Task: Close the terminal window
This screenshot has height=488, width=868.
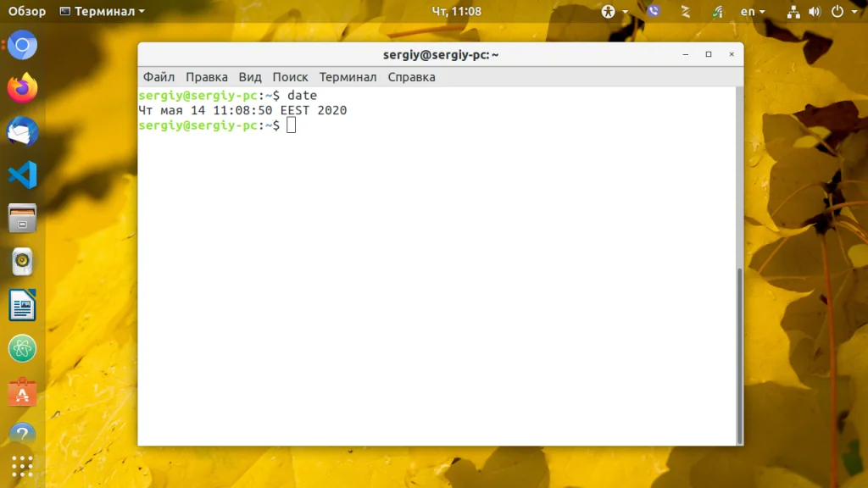Action: pos(732,54)
